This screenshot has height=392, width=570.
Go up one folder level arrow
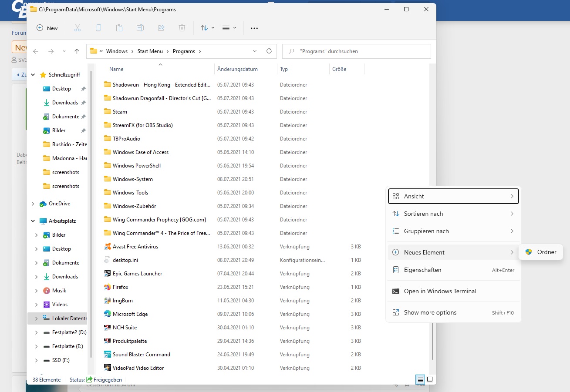77,51
